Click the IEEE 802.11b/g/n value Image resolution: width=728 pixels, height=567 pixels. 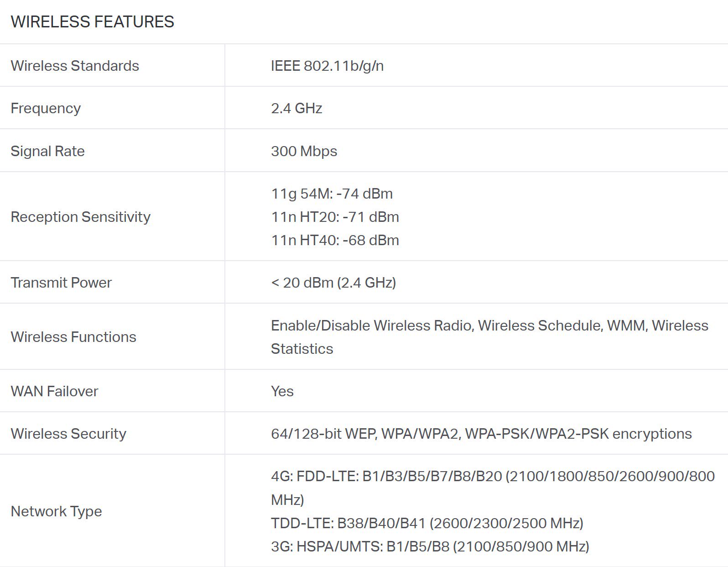pyautogui.click(x=327, y=66)
